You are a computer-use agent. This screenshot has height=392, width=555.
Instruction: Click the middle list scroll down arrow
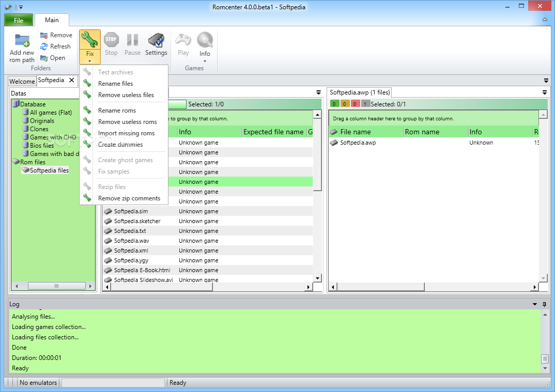[x=317, y=278]
